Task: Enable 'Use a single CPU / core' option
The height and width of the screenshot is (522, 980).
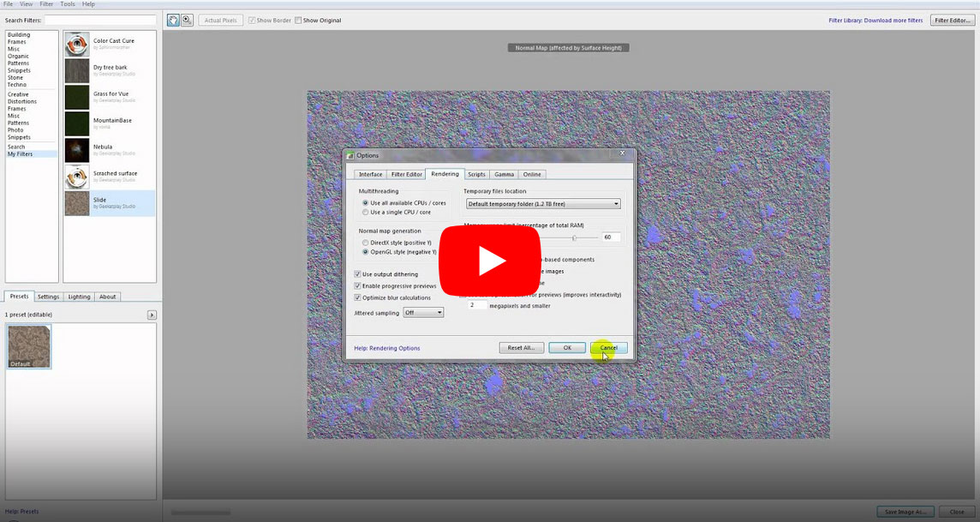Action: [x=366, y=212]
